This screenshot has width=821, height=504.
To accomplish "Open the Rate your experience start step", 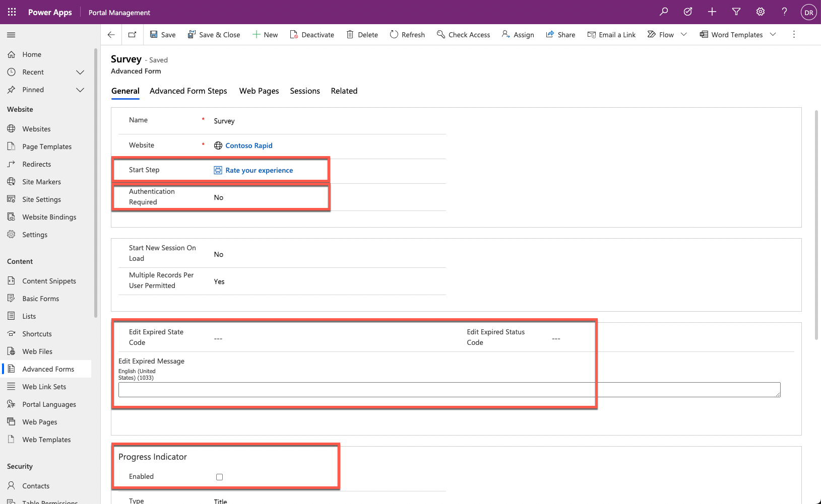I will click(259, 170).
